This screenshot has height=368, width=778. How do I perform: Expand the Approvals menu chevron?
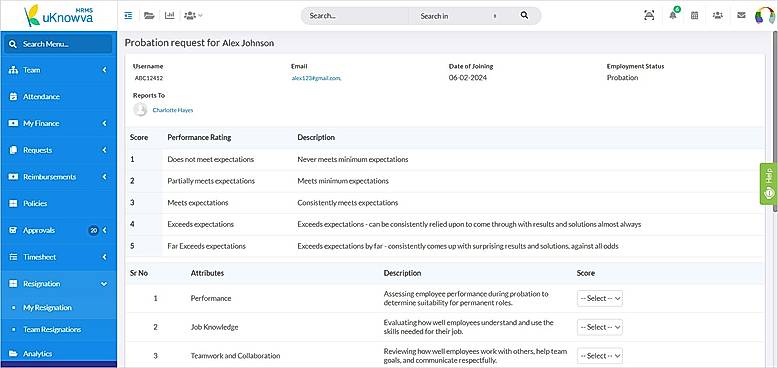[105, 231]
